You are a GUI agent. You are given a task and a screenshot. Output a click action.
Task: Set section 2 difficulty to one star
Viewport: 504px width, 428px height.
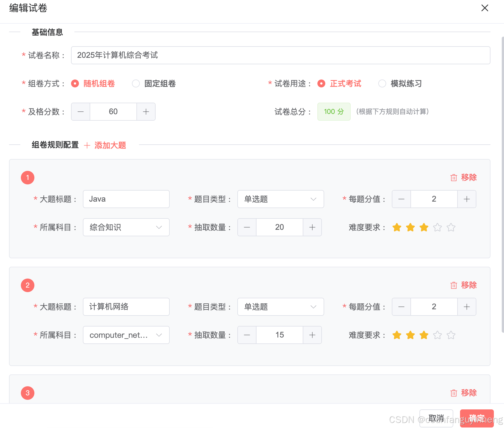[x=397, y=335]
